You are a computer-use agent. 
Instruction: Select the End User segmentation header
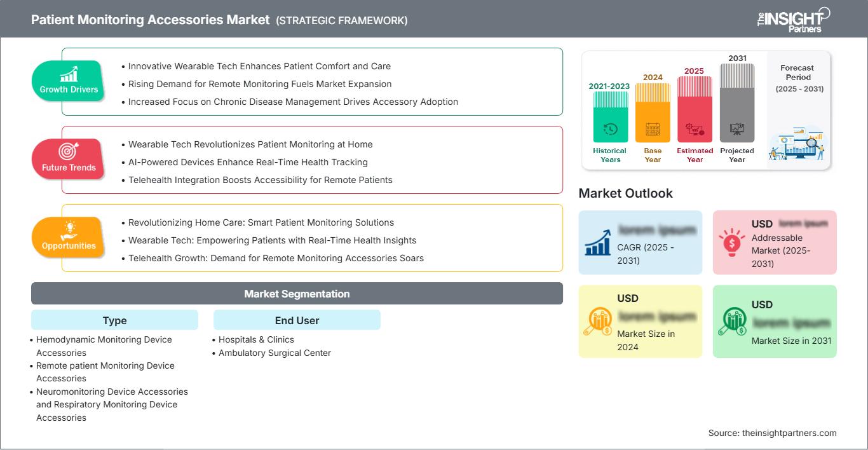pos(297,320)
